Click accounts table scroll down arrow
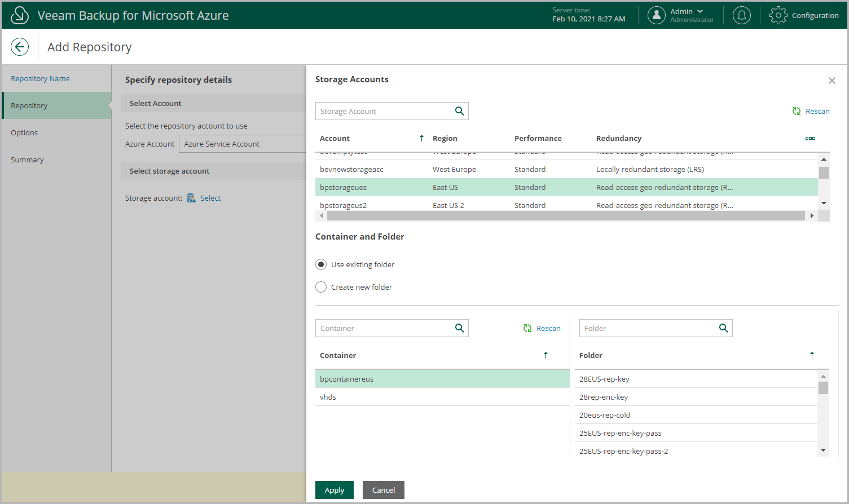 tap(824, 203)
